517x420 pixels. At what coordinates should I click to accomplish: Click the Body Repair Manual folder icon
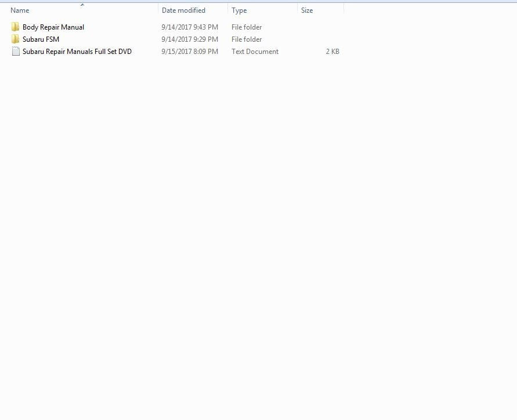tap(15, 27)
